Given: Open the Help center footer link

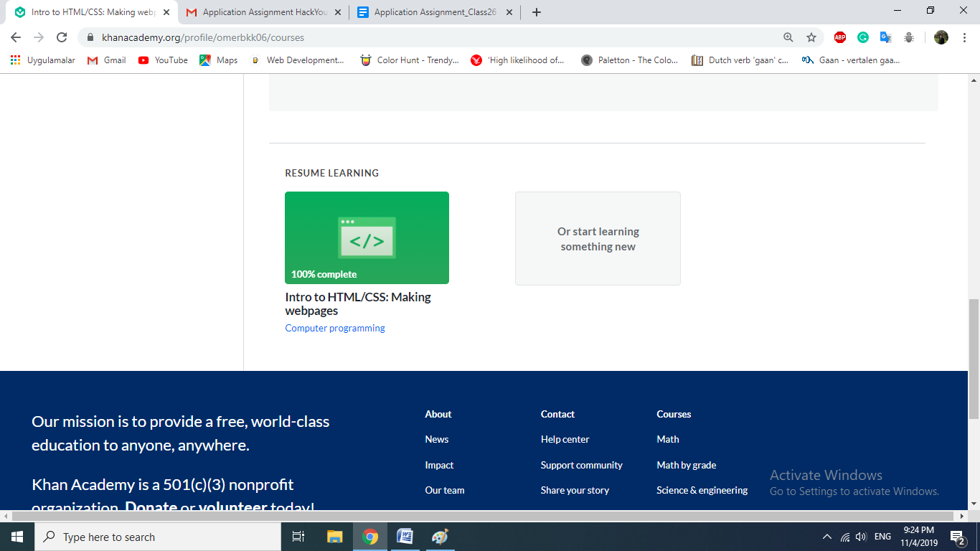Looking at the screenshot, I should [565, 439].
